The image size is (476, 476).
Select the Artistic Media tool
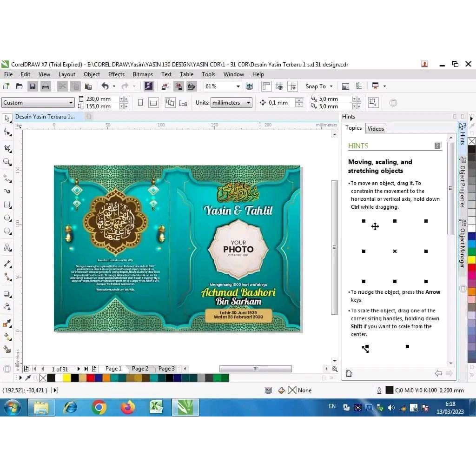point(7,191)
